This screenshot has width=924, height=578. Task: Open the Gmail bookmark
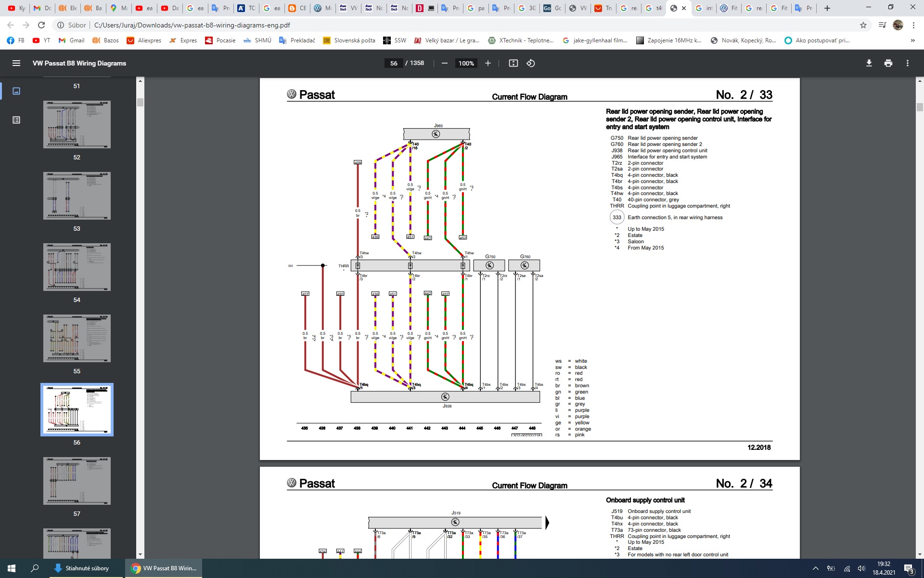tap(71, 40)
